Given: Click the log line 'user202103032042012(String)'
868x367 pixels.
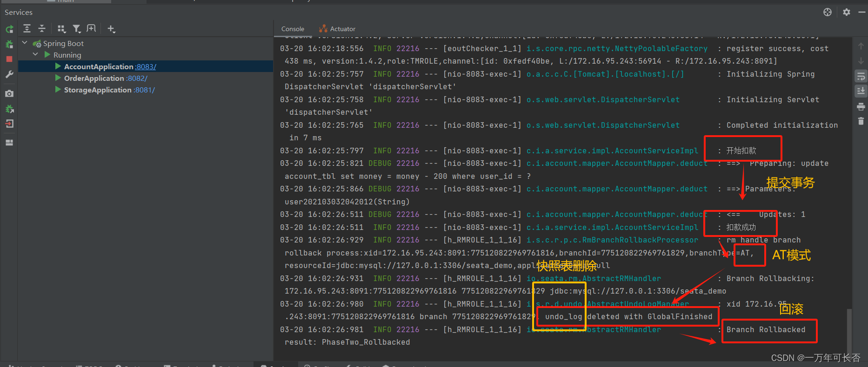Looking at the screenshot, I should pos(347,202).
